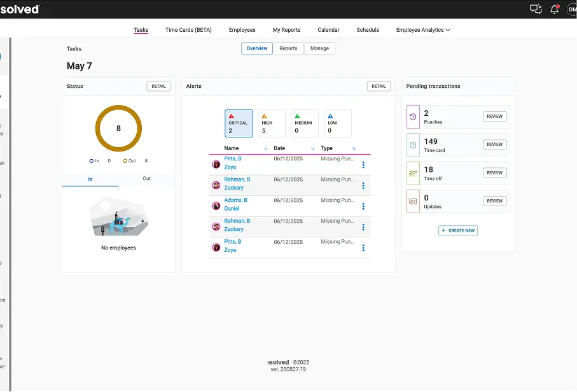The image size is (577, 392).
Task: Click the CREATE NEW button
Action: click(458, 230)
